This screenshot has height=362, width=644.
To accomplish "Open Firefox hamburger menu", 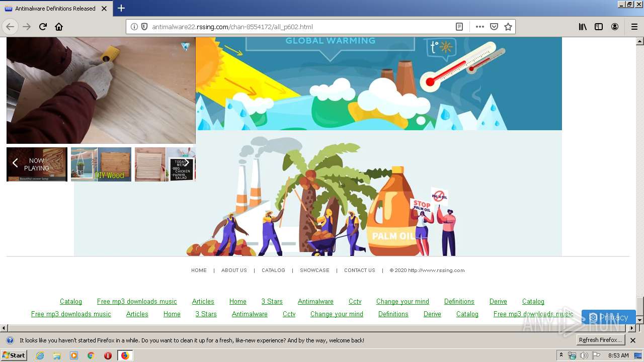I will pyautogui.click(x=634, y=27).
